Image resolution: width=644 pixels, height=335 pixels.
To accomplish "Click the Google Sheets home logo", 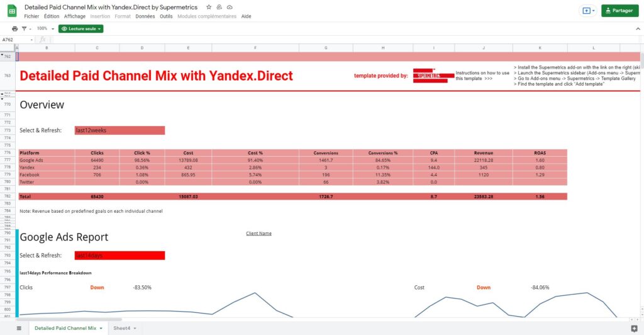I will coord(11,11).
